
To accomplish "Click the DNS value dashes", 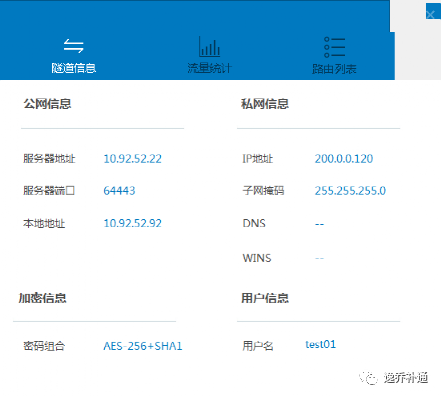I will [319, 224].
